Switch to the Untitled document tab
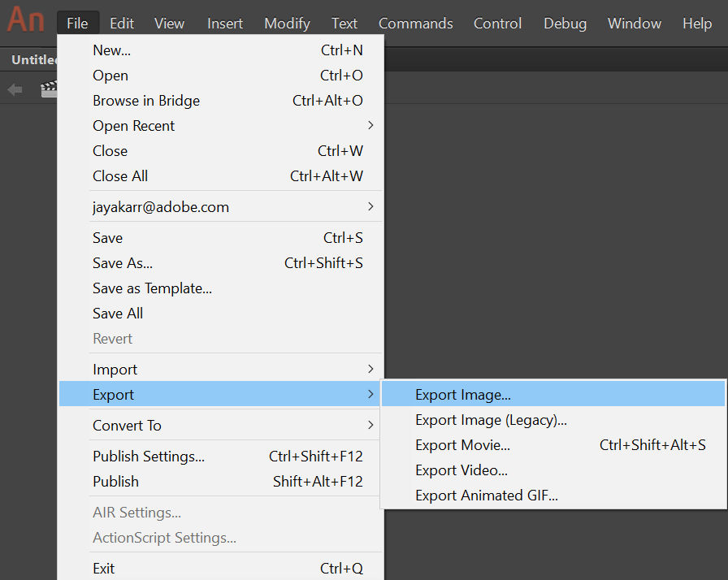Screen dimensions: 728x580 point(32,60)
